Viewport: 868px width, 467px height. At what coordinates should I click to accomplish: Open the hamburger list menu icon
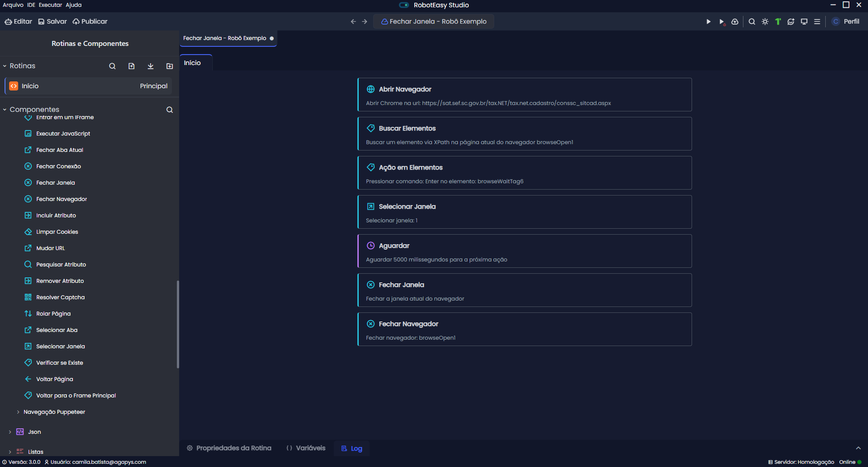(x=817, y=21)
